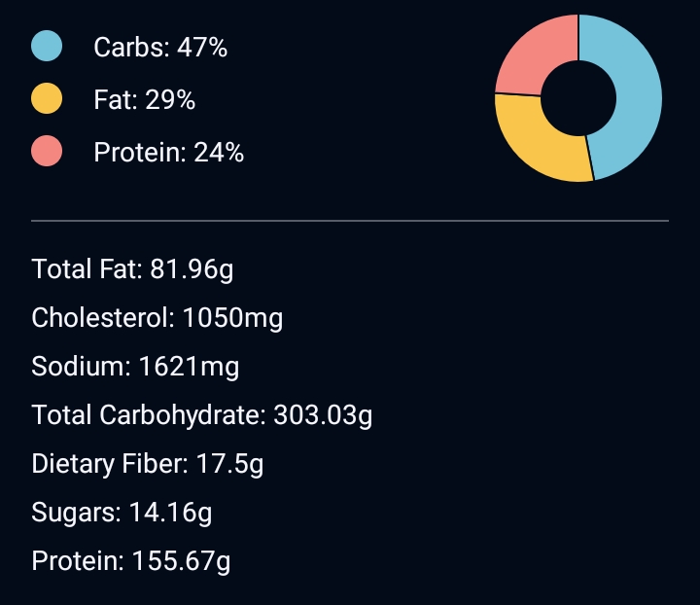Viewport: 700px width, 605px height.
Task: Click the Sugars: 14.16g row
Action: pyautogui.click(x=122, y=513)
